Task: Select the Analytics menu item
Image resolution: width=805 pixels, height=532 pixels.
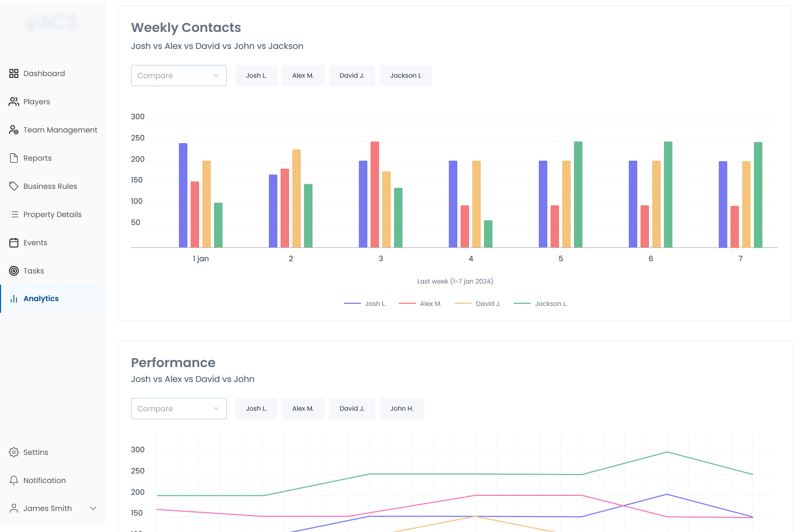Action: 53,299
